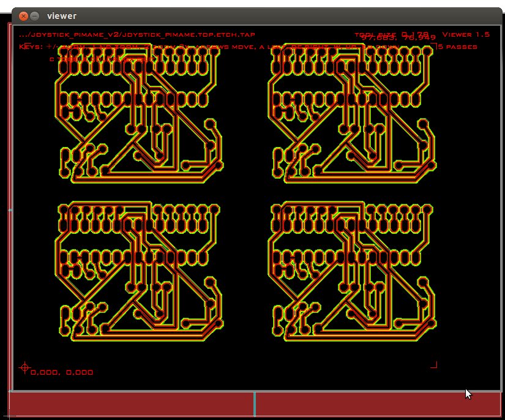
Task: Click the joystick_pimame.top.etch.tap file path
Action: point(137,35)
